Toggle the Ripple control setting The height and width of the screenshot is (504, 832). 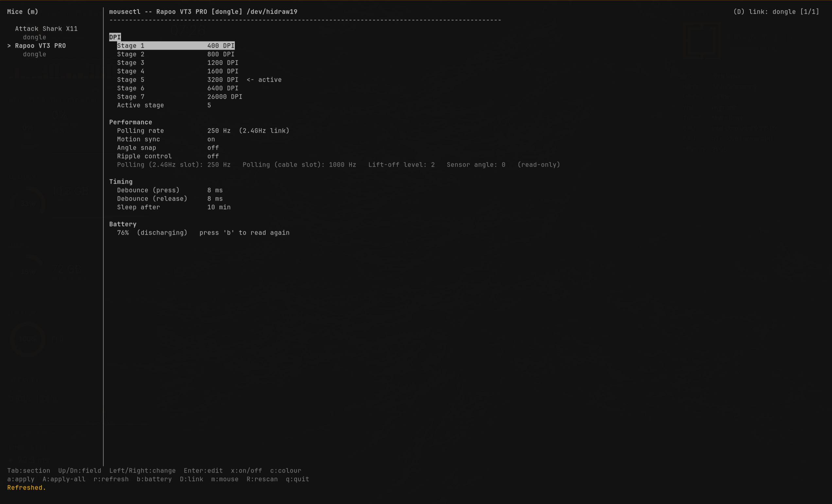coord(168,156)
